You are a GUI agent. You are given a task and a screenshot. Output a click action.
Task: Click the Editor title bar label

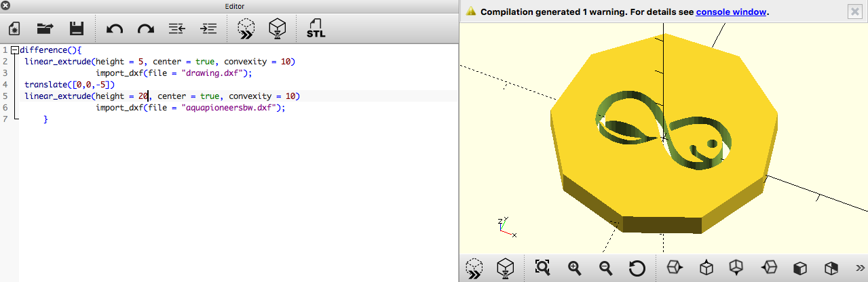[x=234, y=6]
